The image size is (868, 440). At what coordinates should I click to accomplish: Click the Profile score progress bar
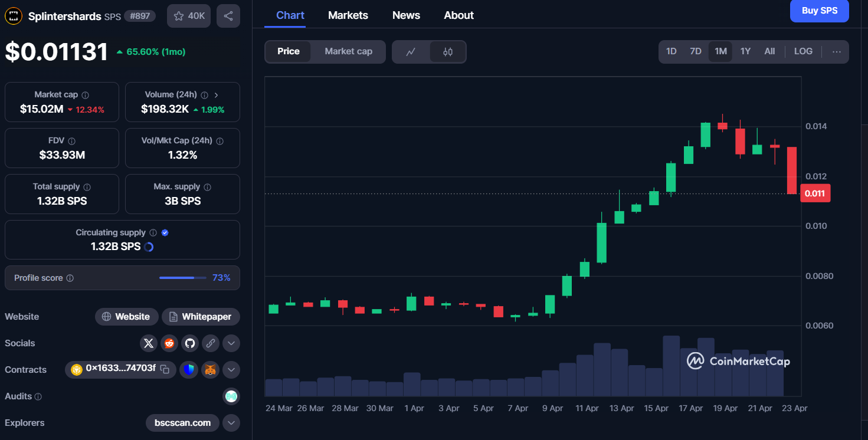(183, 278)
